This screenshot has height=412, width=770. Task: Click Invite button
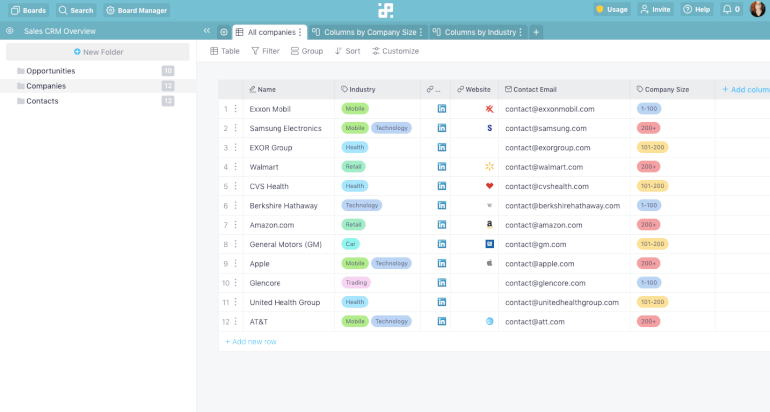point(656,9)
